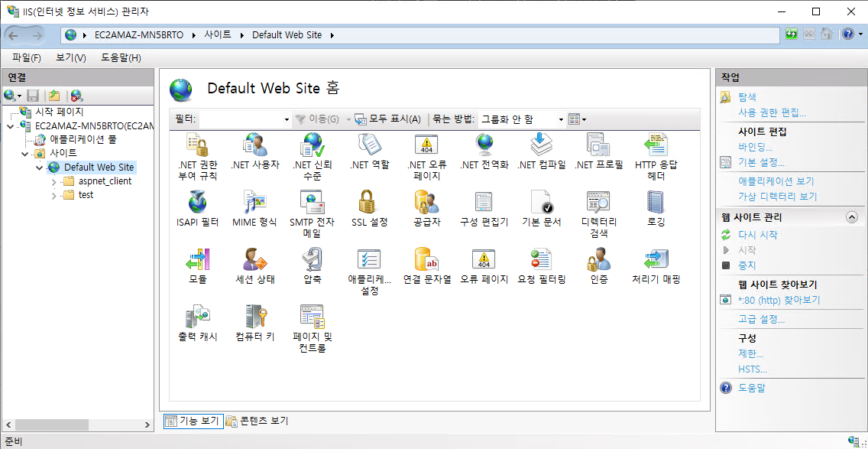The image size is (868, 449).
Task: Open the 도움말(H) menu
Action: pyautogui.click(x=121, y=57)
